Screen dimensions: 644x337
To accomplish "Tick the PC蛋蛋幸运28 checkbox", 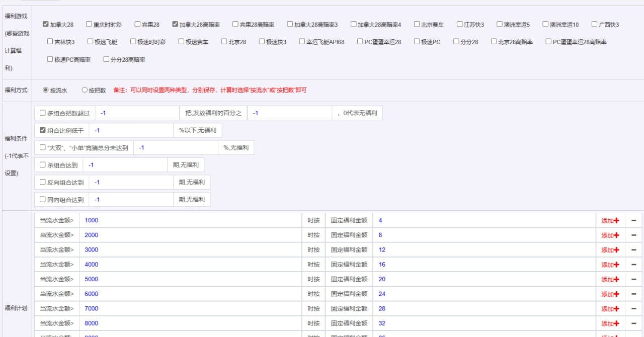I will [360, 42].
